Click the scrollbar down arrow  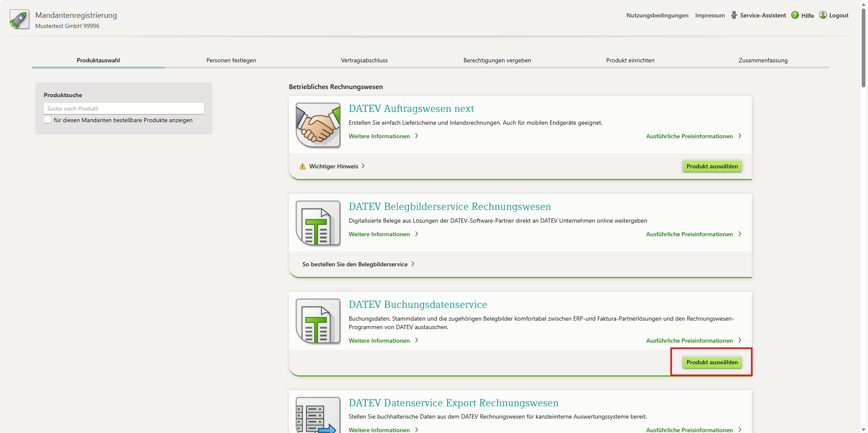pyautogui.click(x=863, y=430)
